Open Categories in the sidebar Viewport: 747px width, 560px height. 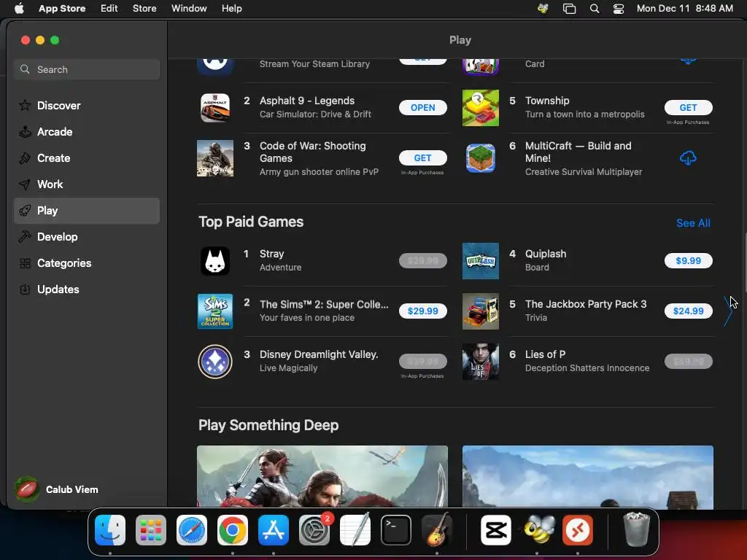pos(87,262)
